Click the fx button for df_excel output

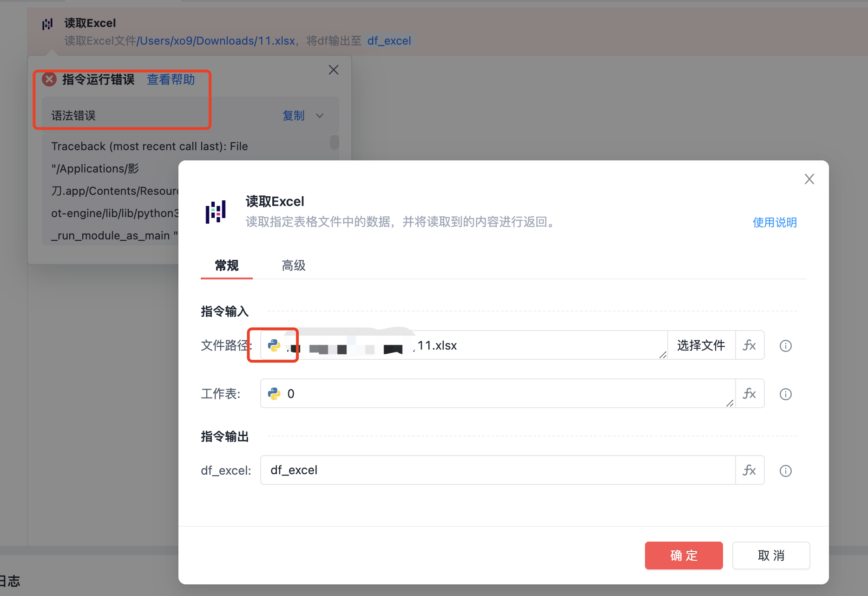(749, 470)
